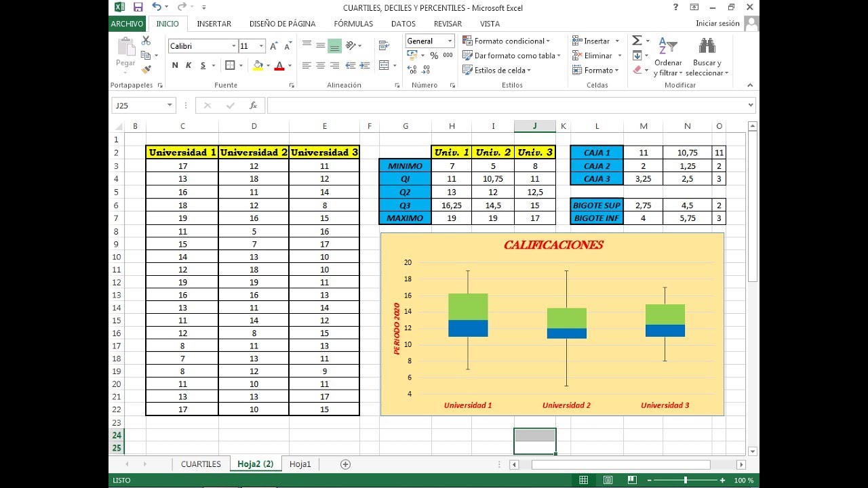Click the percent style icon
This screenshot has width=868, height=488.
(434, 56)
